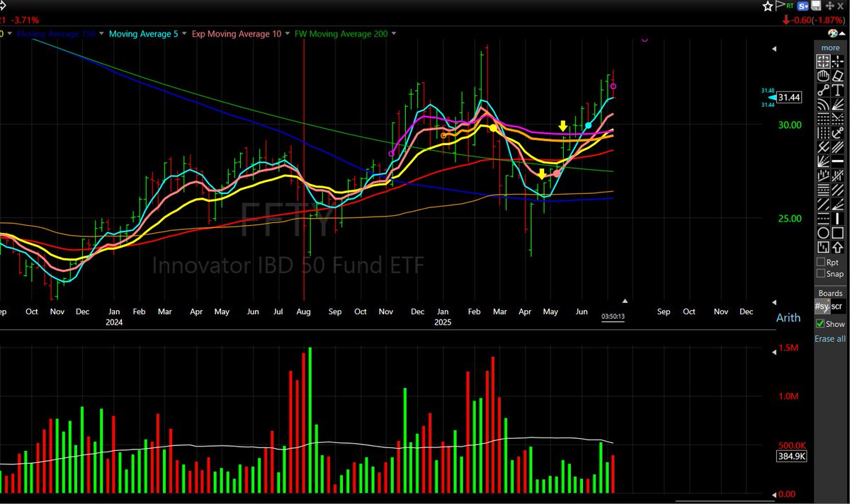
Task: Click the 2024 year label on time axis
Action: (114, 322)
